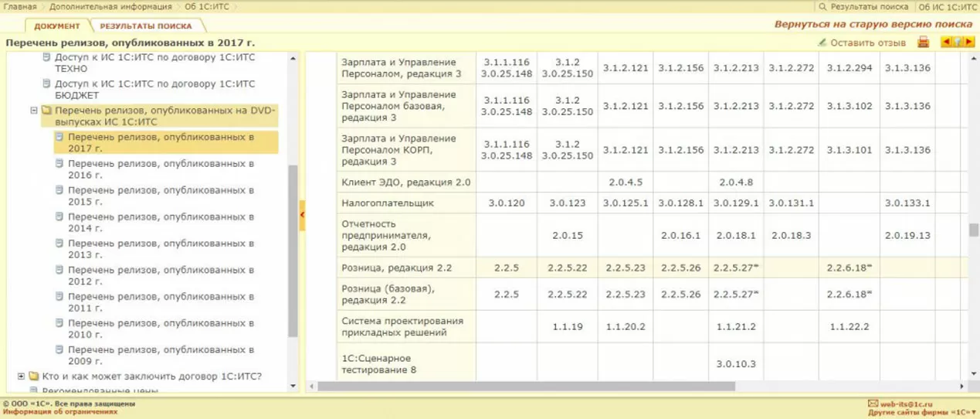Click web-its@1c.ru email link
Viewport: 980px width, 419px height.
point(906,404)
